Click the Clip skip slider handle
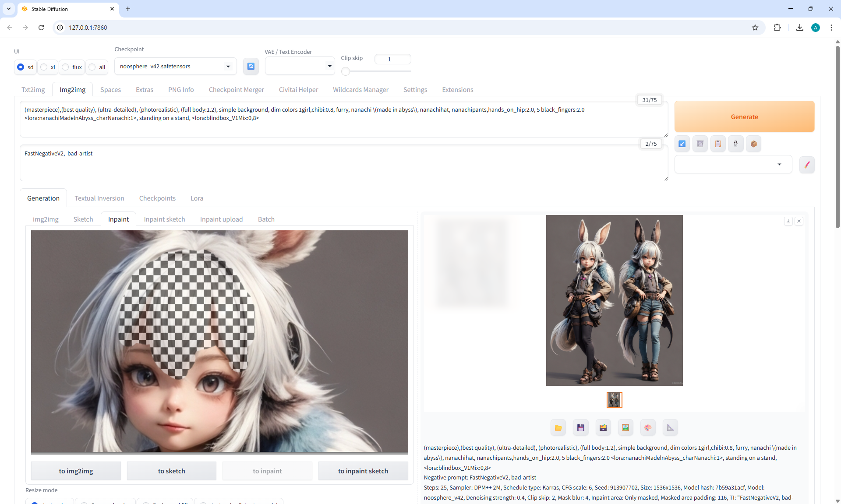Image resolution: width=841 pixels, height=504 pixels. pos(346,71)
